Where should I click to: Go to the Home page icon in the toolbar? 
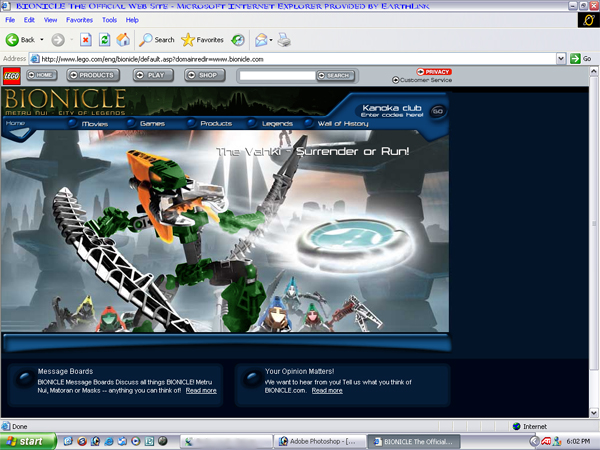(x=123, y=40)
